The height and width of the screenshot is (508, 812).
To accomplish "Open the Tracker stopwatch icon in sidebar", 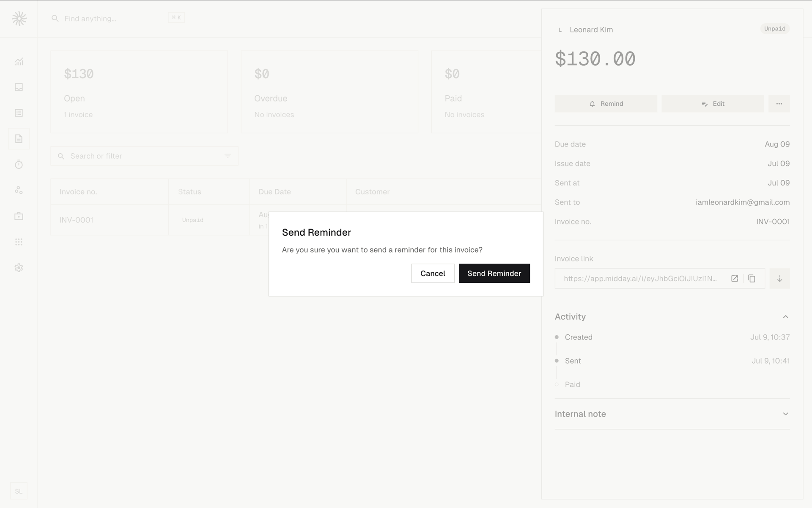I will point(19,165).
